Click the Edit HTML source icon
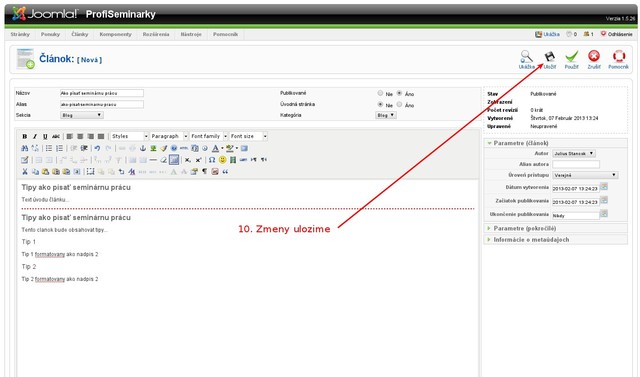640x377 pixels. pos(184,148)
